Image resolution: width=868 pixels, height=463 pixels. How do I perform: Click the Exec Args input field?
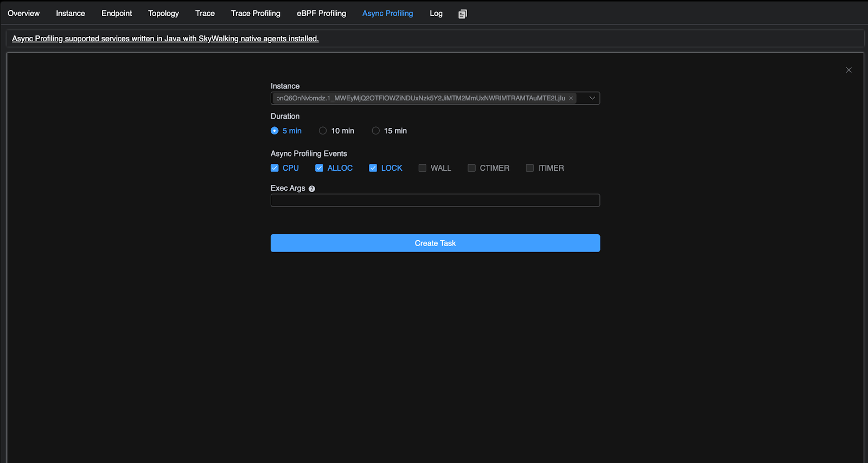point(435,201)
